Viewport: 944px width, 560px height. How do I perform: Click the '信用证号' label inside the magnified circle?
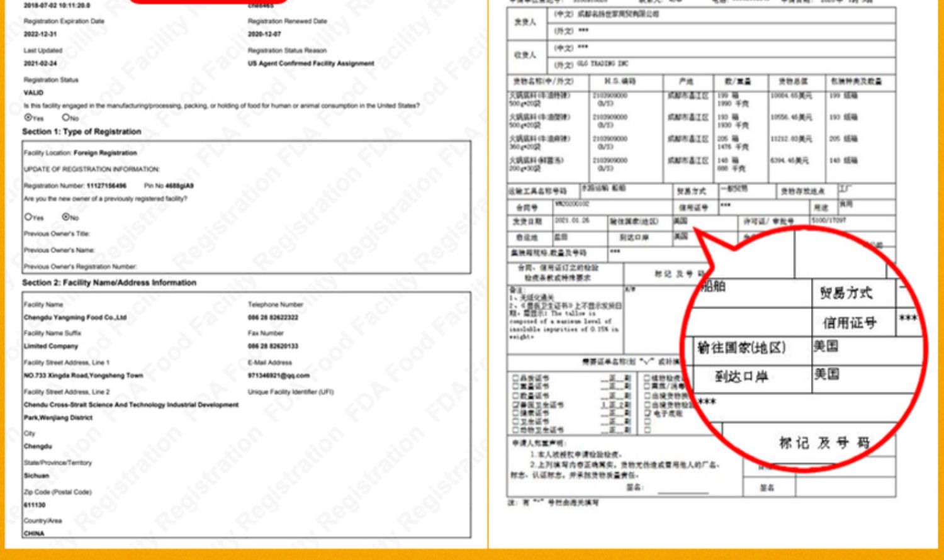point(850,323)
